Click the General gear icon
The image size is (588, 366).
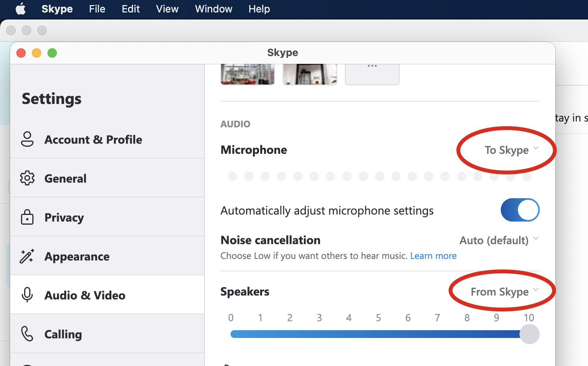pos(27,178)
